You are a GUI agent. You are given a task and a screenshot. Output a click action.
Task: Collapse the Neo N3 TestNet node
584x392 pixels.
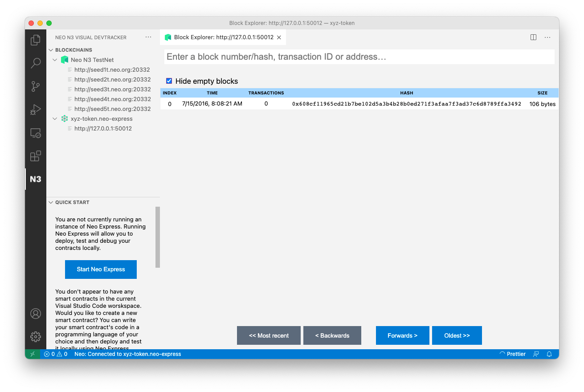55,60
